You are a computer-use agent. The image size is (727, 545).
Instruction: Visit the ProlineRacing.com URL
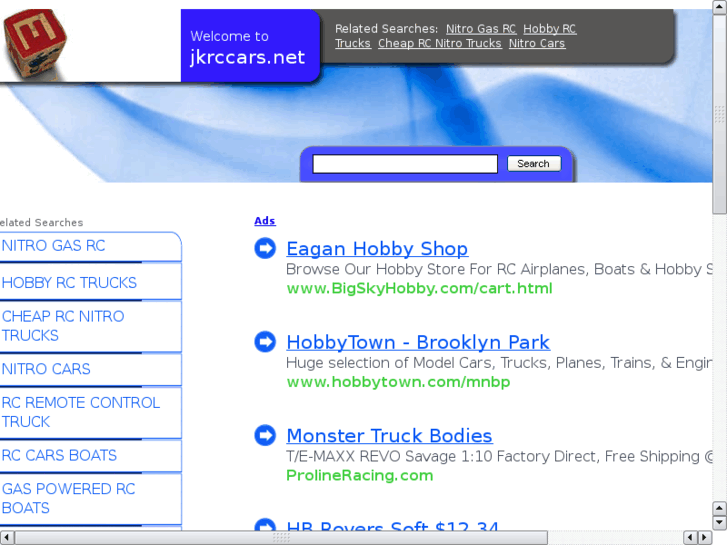(359, 475)
